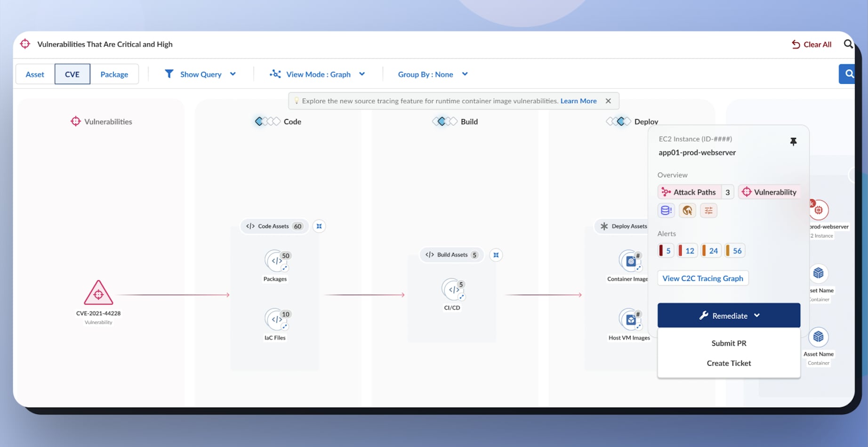The height and width of the screenshot is (447, 868).
Task: Switch to the CVE tab
Action: tap(72, 74)
